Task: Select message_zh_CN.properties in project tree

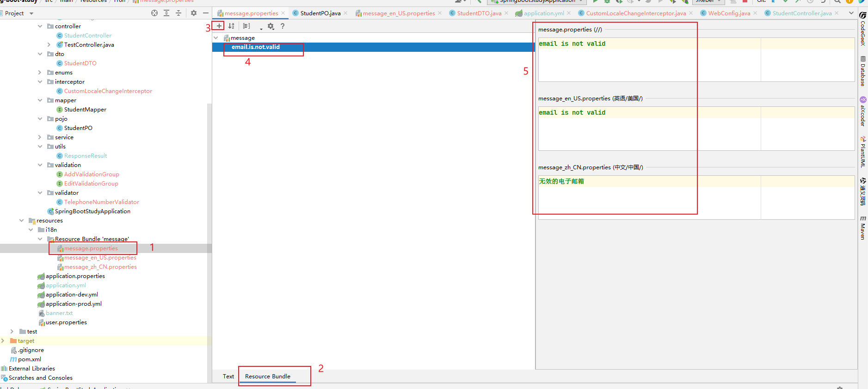Action: click(100, 267)
